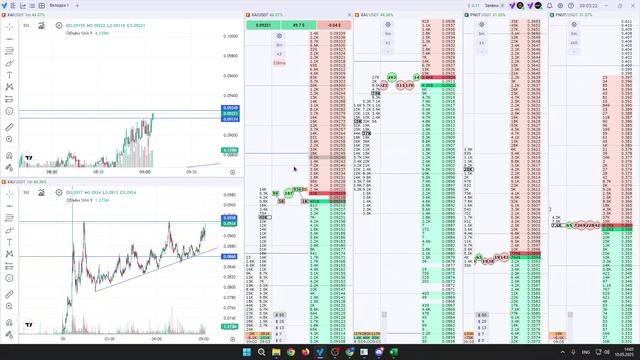Open timeframe selector of bottom chart
The image size is (640, 360).
coord(27,192)
